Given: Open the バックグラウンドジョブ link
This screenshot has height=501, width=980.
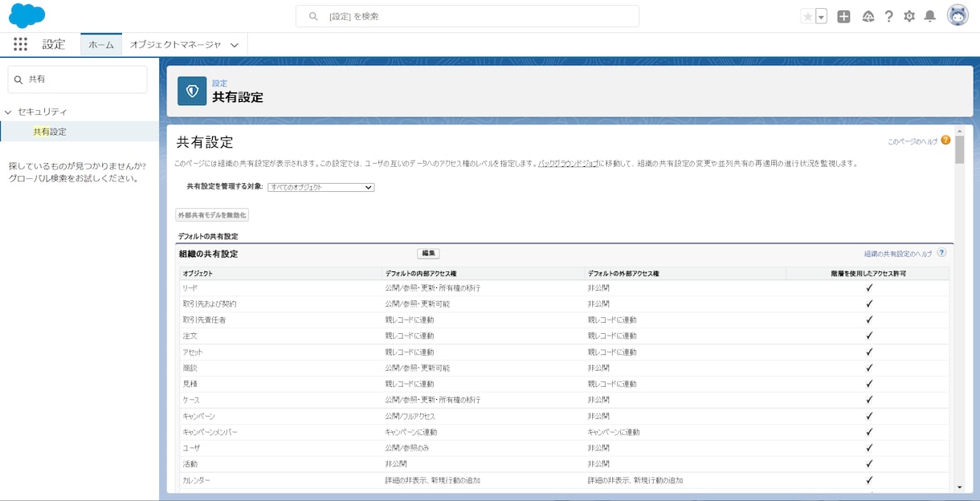Looking at the screenshot, I should pyautogui.click(x=568, y=163).
